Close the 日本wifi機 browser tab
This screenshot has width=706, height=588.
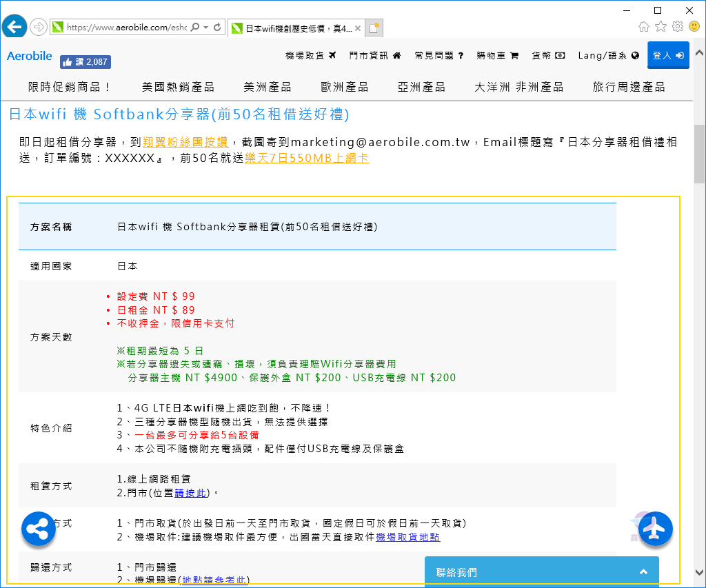358,28
